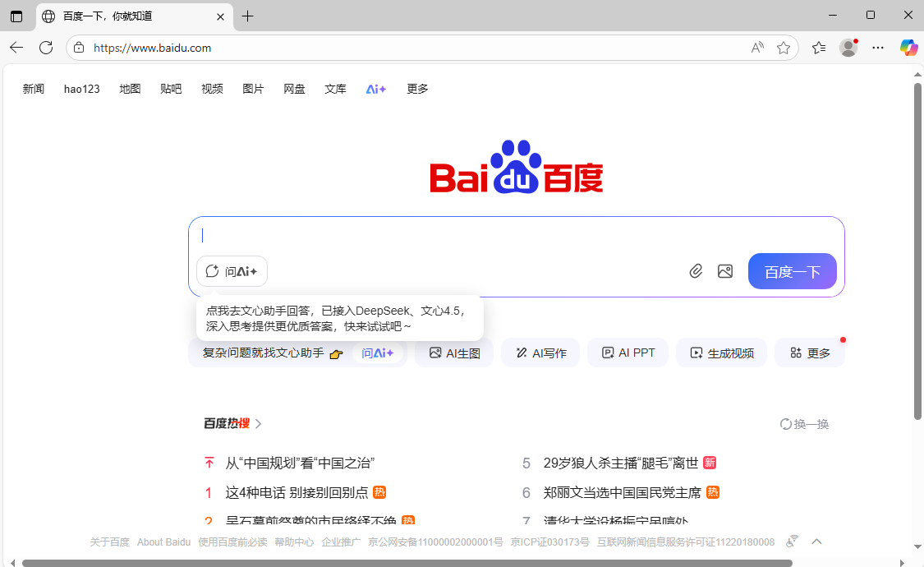Click the Baidu logo
924x567 pixels.
[517, 168]
